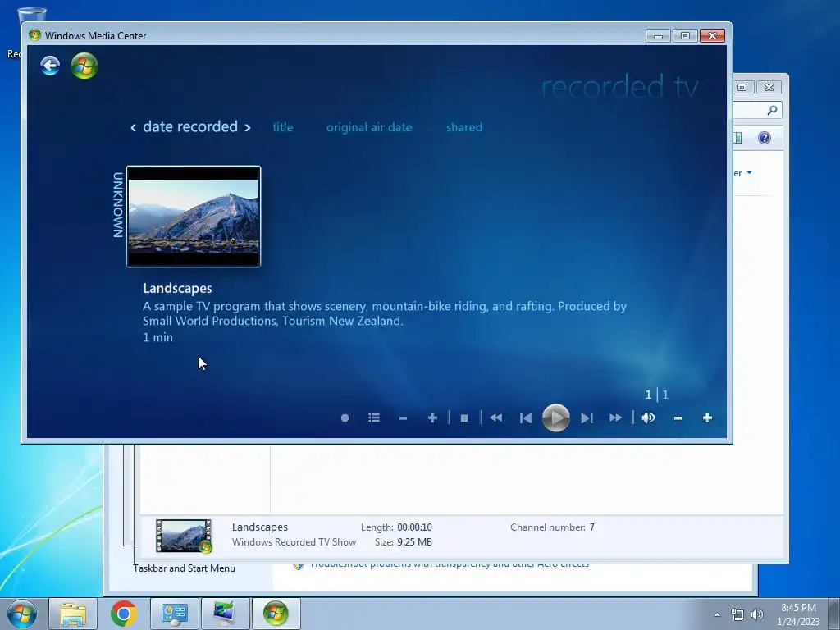
Task: Select the Landscapes title text
Action: 177,288
